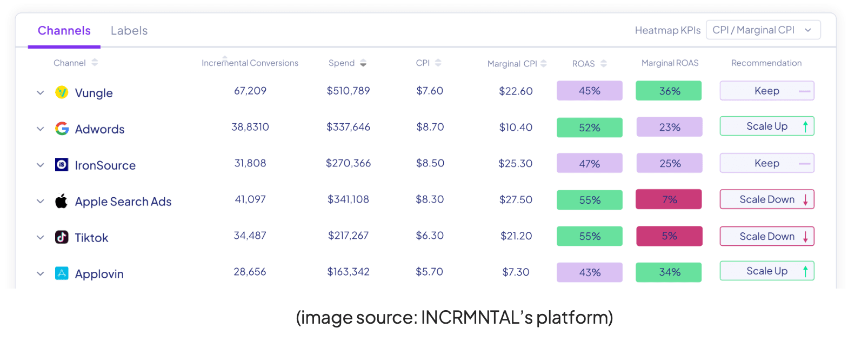The width and height of the screenshot is (868, 348).
Task: Expand the Apple Search Ads row
Action: pos(41,202)
